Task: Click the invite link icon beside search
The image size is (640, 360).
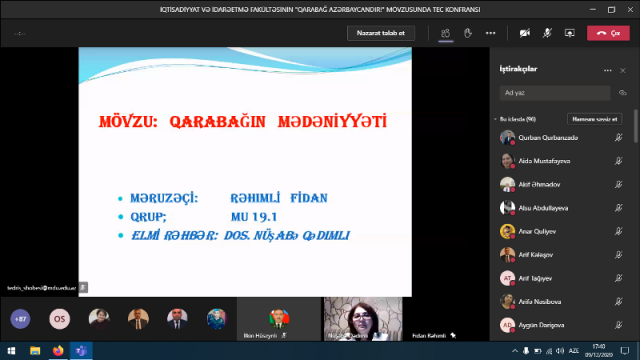Action: point(622,93)
